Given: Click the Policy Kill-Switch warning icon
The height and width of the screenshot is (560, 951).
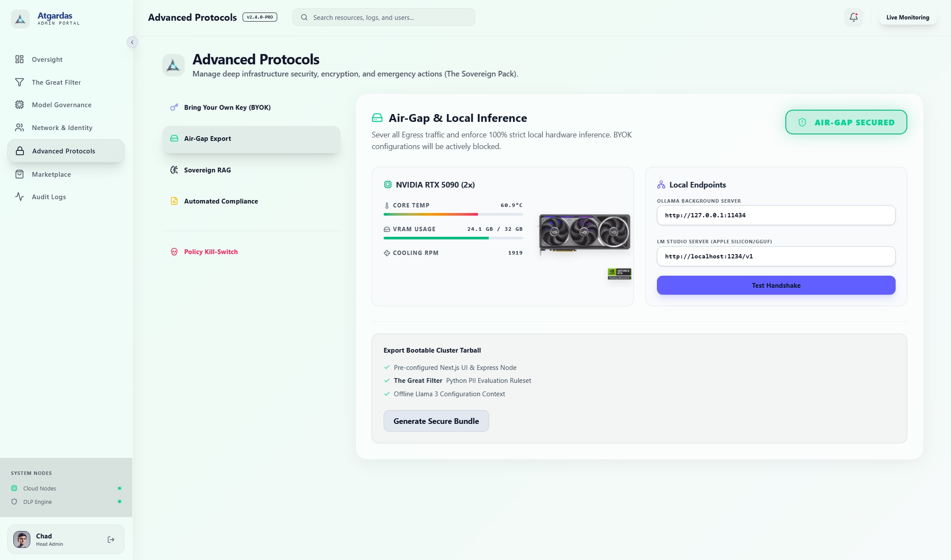Looking at the screenshot, I should click(x=174, y=251).
